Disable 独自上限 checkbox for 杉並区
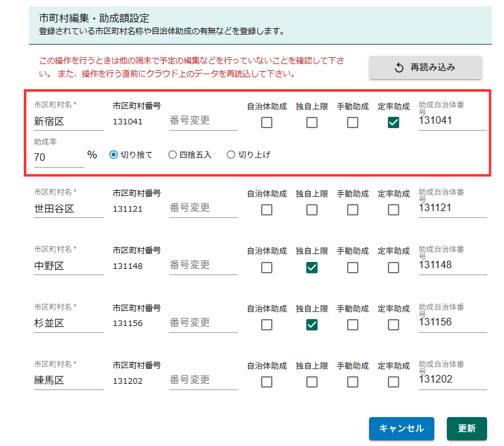 tap(312, 325)
